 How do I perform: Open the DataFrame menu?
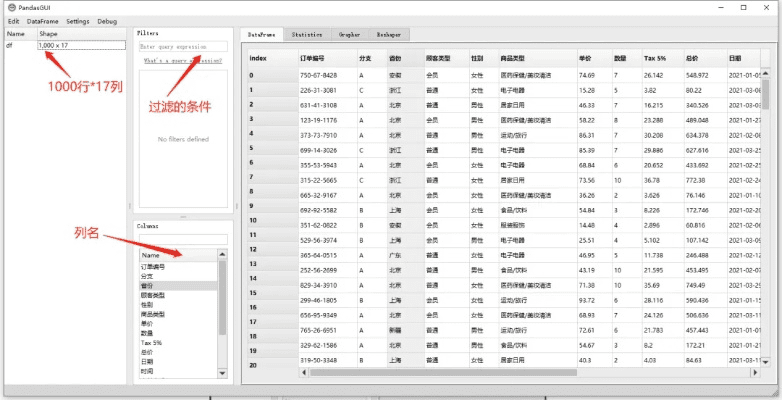tap(42, 21)
